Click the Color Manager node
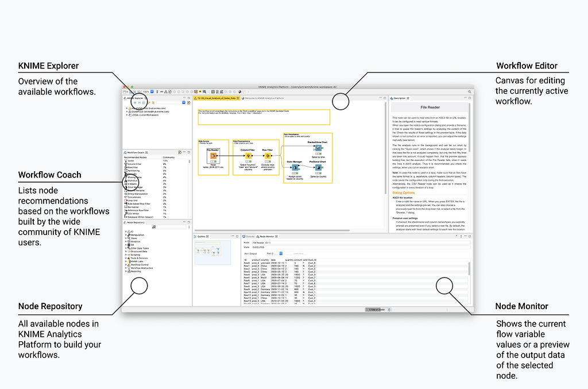The height and width of the screenshot is (389, 588). pyautogui.click(x=294, y=167)
